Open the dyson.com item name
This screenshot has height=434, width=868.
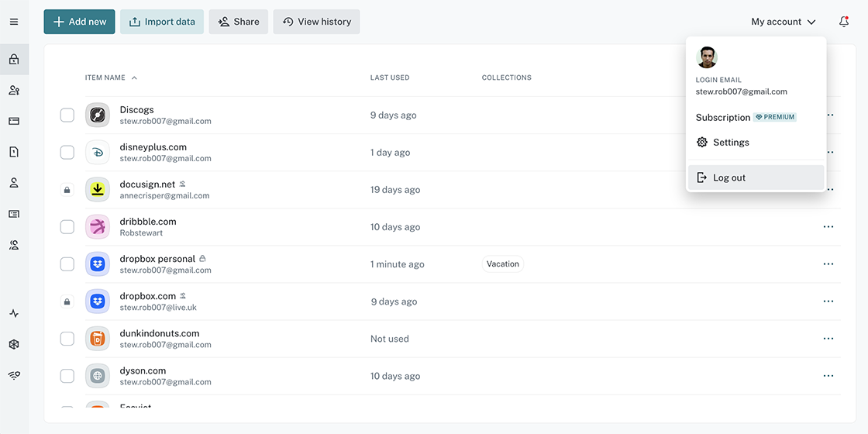click(x=143, y=370)
